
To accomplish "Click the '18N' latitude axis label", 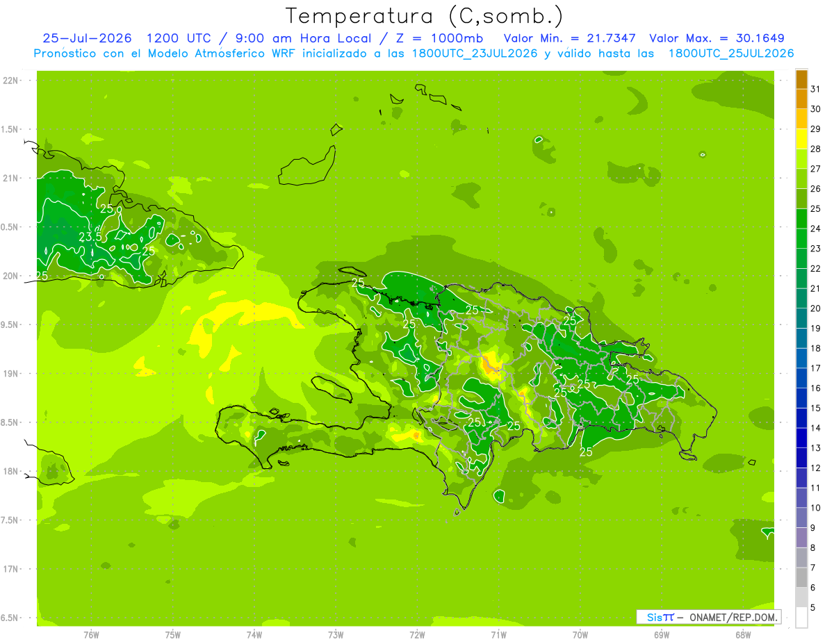I will (10, 471).
